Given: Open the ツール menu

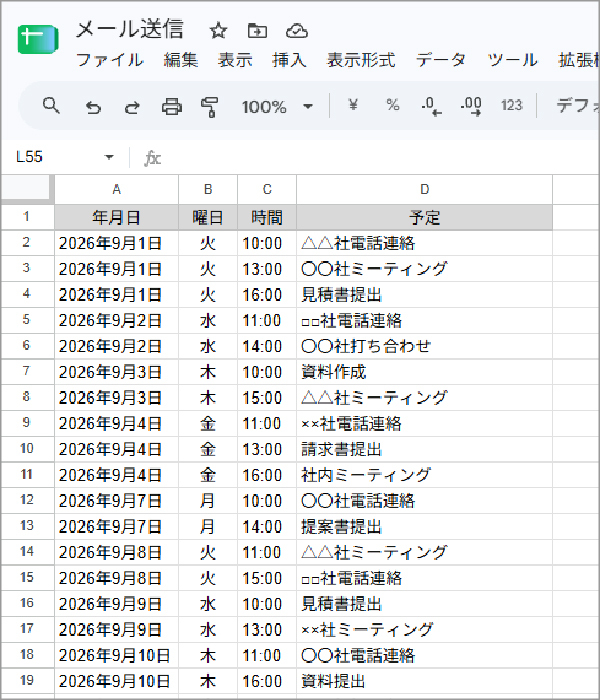Looking at the screenshot, I should point(512,60).
